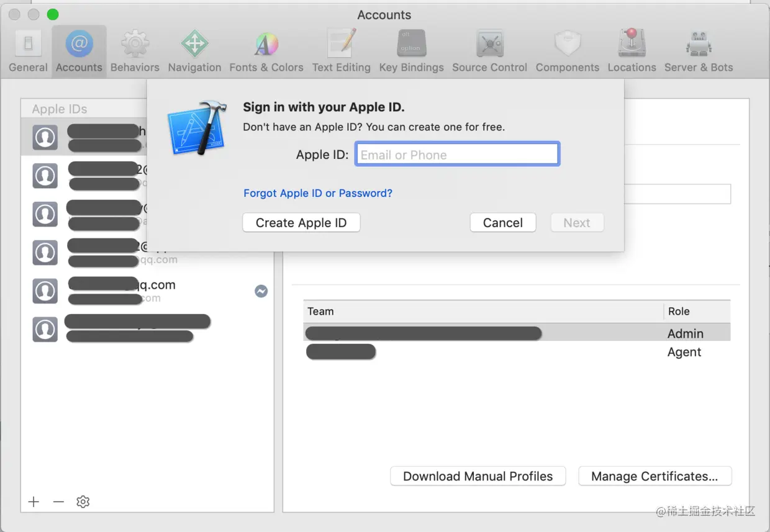Click the green zoom window button
770x532 pixels.
click(x=53, y=14)
